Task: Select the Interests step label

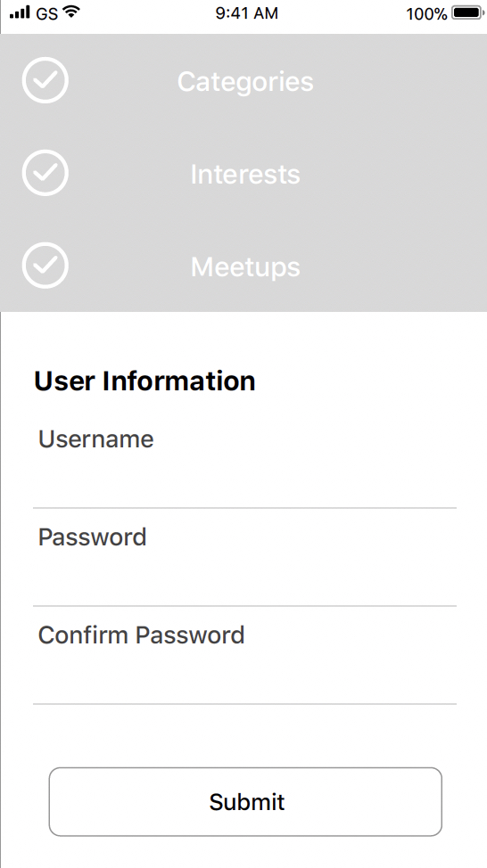Action: [245, 175]
